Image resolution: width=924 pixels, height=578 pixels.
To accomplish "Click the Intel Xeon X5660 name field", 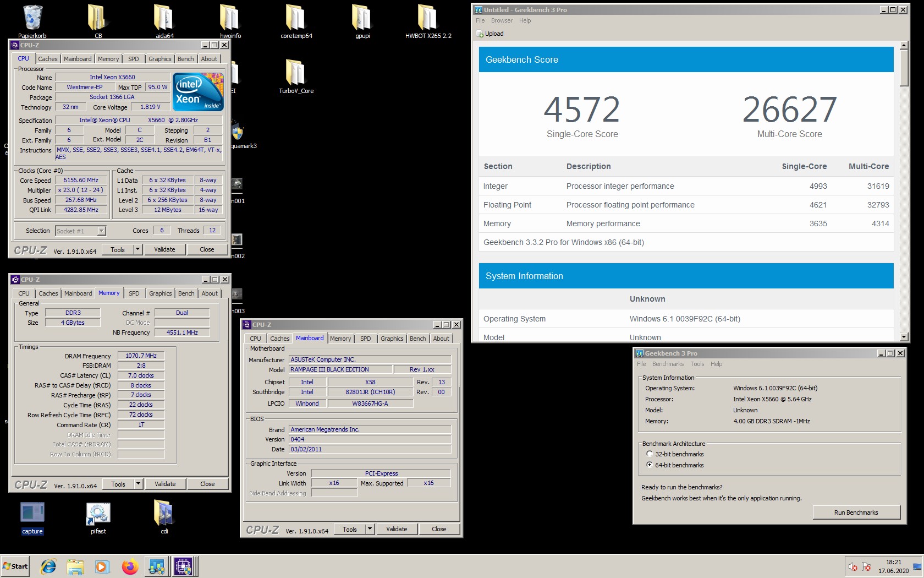I will click(x=112, y=77).
